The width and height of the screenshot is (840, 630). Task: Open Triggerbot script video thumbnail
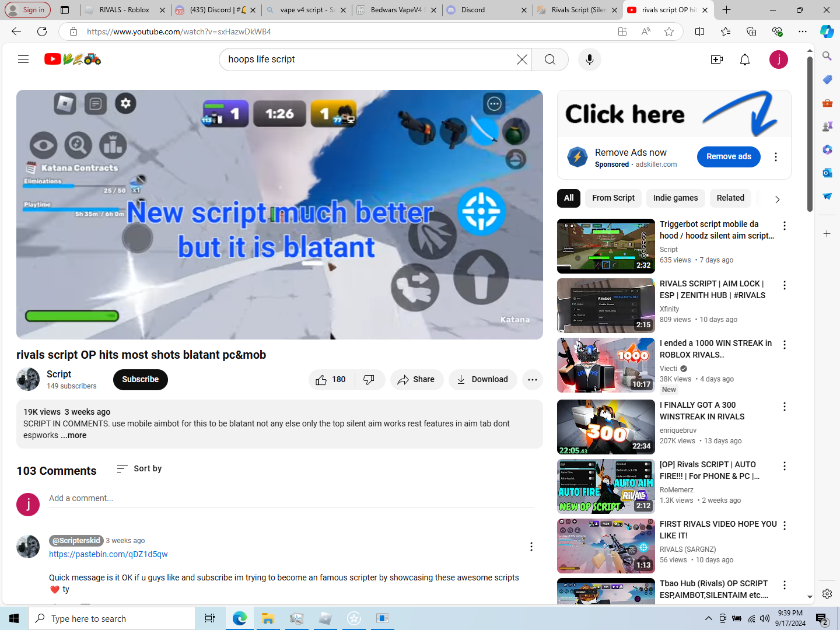click(x=606, y=246)
